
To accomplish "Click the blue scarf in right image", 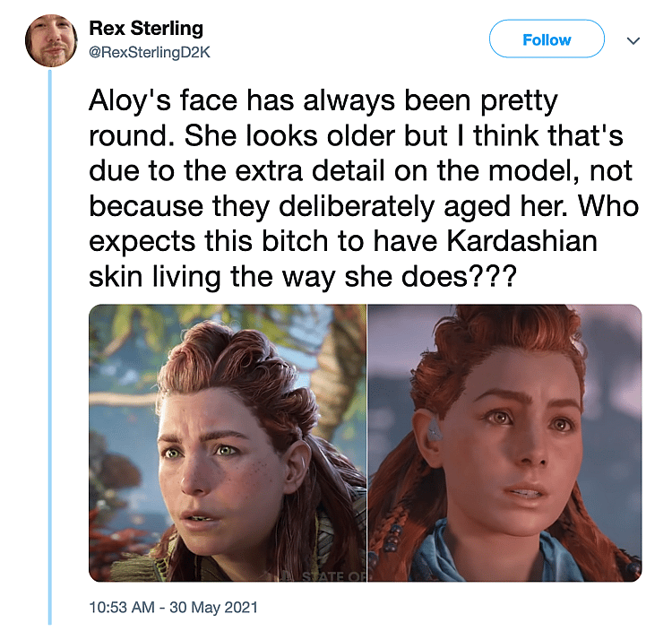I will pos(488,555).
